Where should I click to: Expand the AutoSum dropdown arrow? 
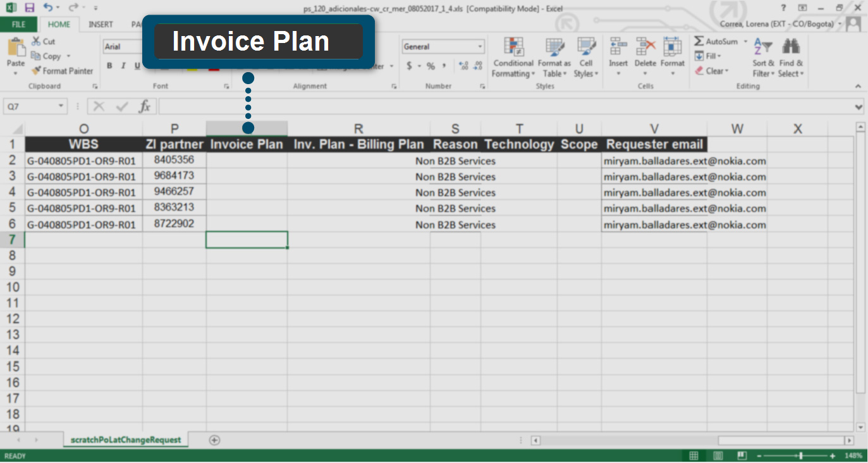(x=745, y=42)
